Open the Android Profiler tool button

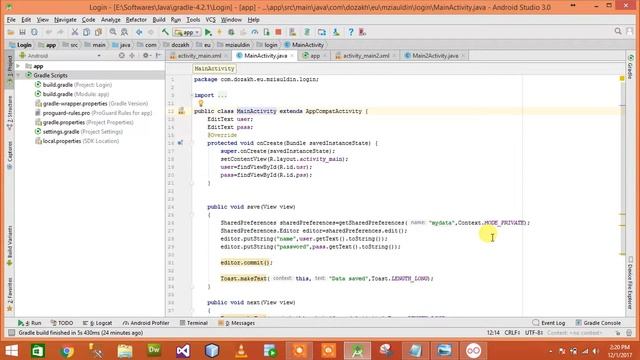(x=146, y=323)
